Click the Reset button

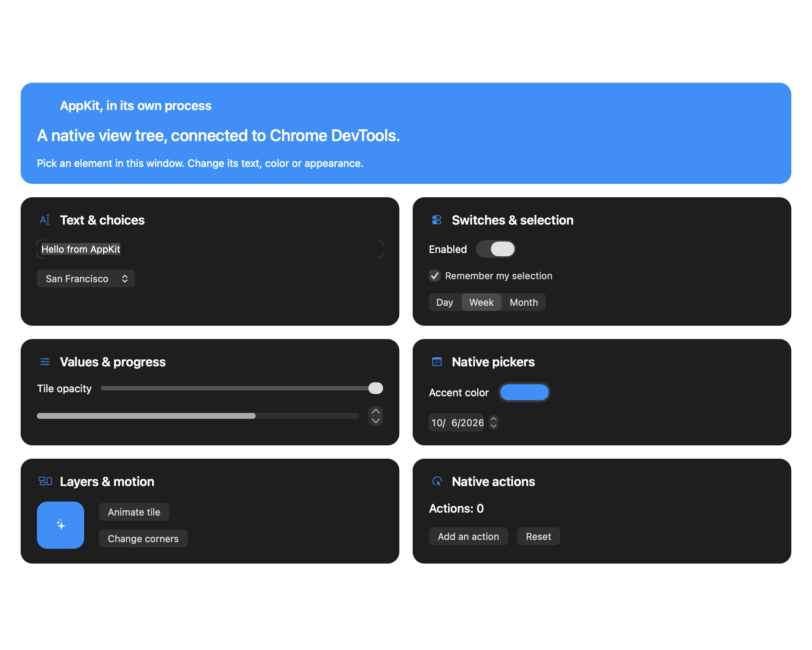point(538,536)
